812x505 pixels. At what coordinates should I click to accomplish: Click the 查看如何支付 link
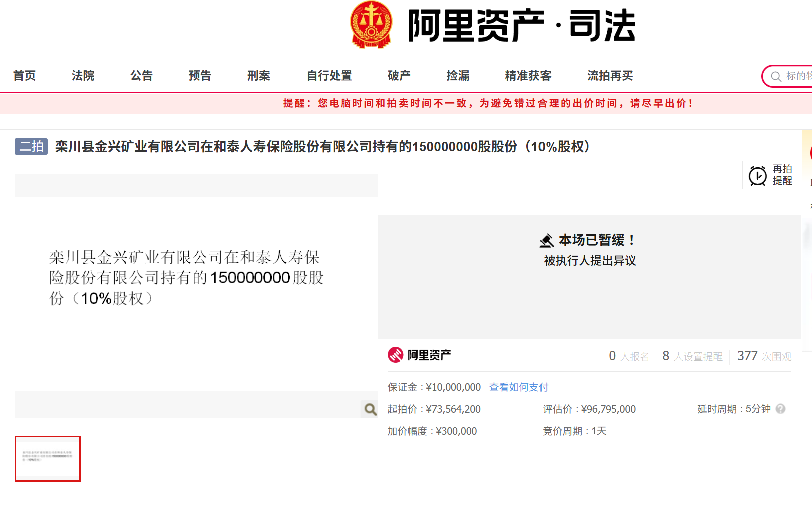point(519,387)
